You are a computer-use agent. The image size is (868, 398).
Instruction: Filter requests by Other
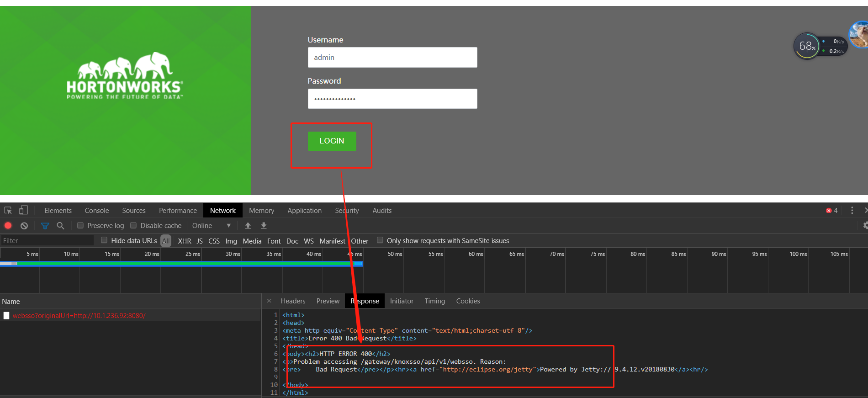tap(360, 241)
